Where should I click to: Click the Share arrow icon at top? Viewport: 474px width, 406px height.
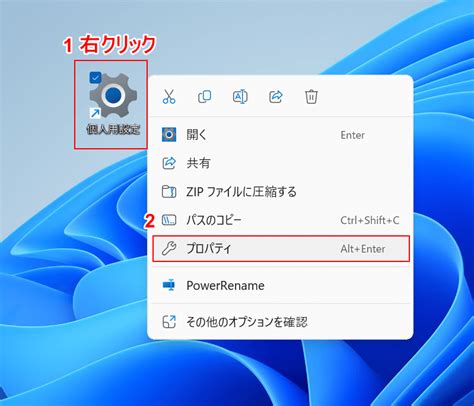[276, 97]
